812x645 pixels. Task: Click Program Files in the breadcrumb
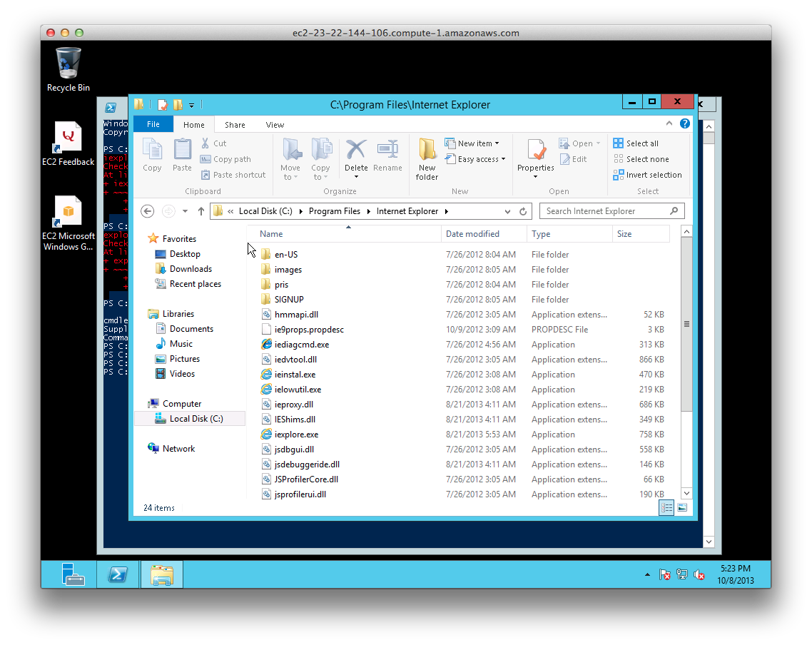pos(335,211)
